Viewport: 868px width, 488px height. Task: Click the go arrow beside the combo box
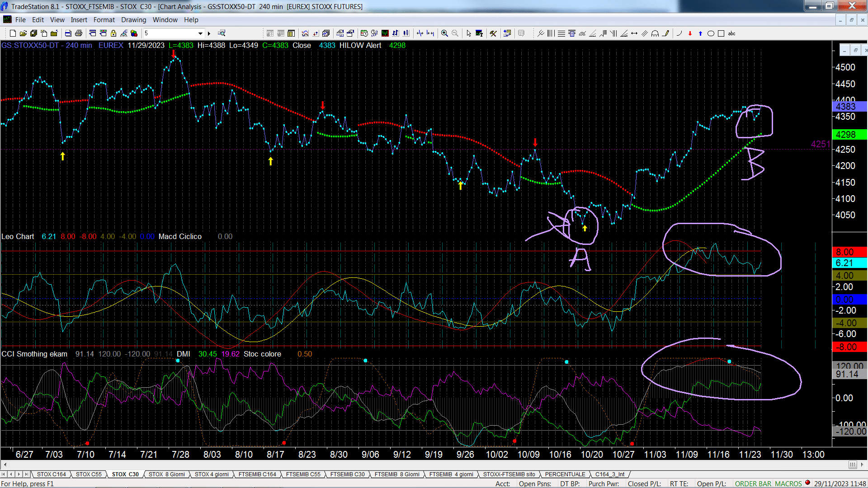tap(209, 33)
